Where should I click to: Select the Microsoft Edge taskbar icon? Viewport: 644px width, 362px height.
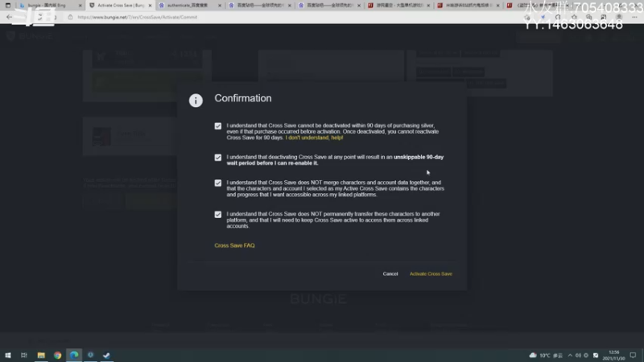(74, 355)
